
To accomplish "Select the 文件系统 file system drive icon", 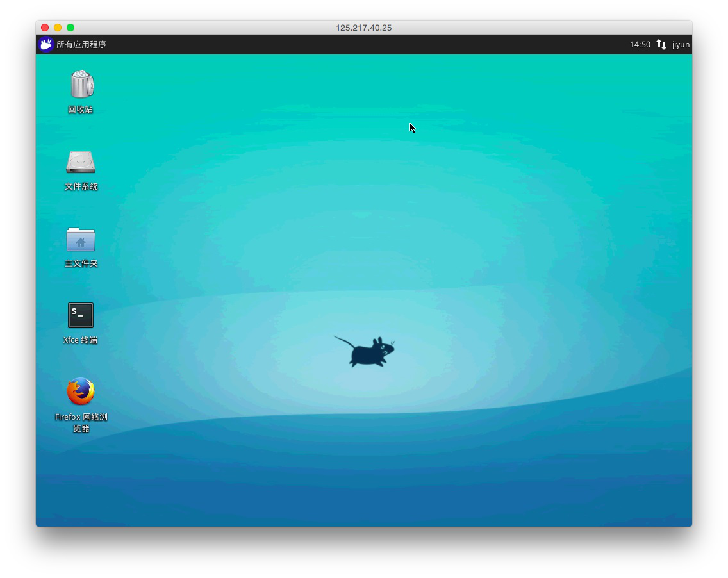I will pos(81,162).
